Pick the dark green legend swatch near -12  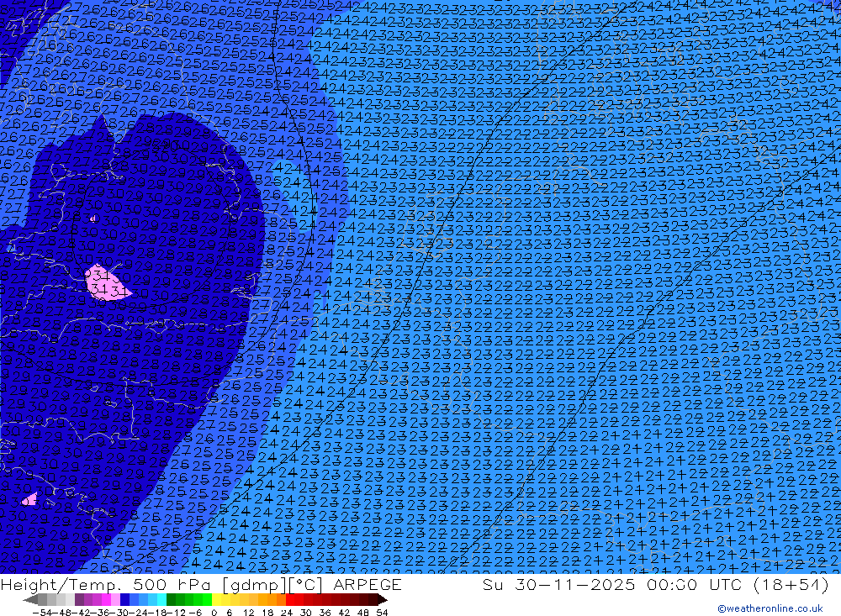171,599
